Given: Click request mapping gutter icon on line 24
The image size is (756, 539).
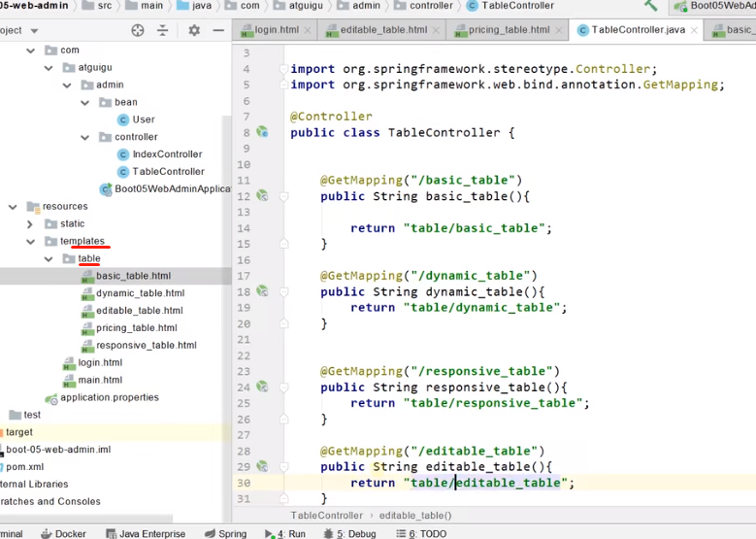Looking at the screenshot, I should tap(262, 387).
